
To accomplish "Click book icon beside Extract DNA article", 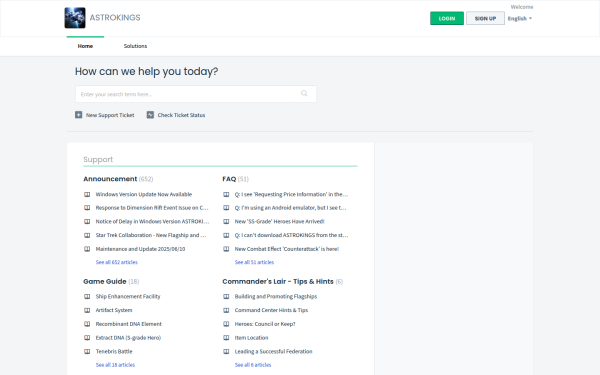I will [x=87, y=338].
